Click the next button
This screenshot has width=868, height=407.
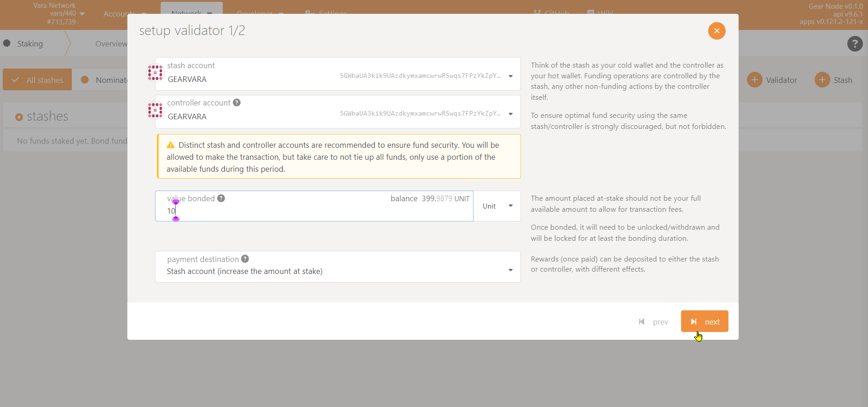(x=704, y=321)
